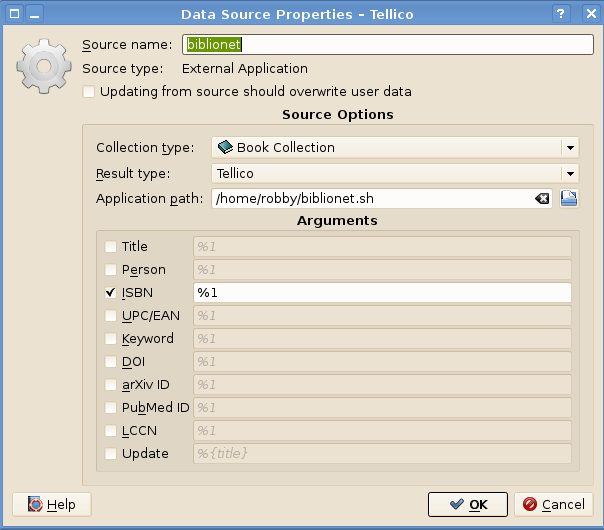Image resolution: width=604 pixels, height=530 pixels.
Task: Click the gear icon of the data source
Action: point(44,66)
